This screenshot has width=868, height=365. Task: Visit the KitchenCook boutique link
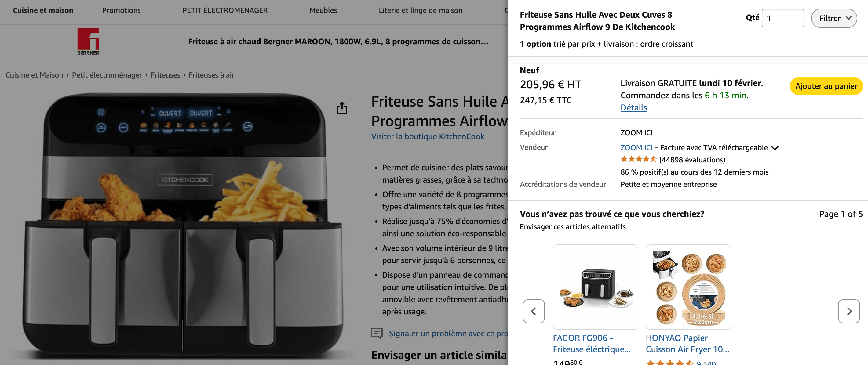pos(427,136)
